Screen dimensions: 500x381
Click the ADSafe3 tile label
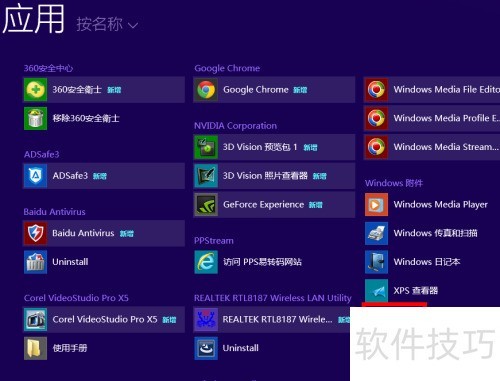[70, 176]
